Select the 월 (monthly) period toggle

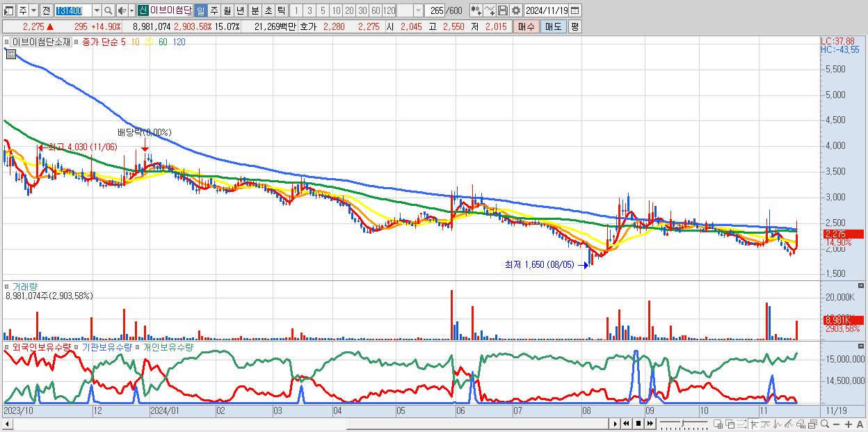pyautogui.click(x=227, y=10)
